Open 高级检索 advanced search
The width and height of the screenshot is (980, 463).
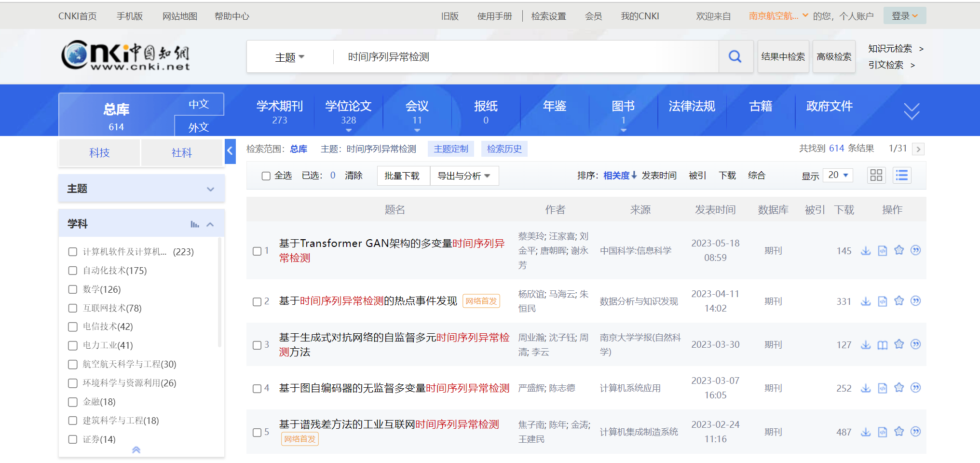pos(834,56)
